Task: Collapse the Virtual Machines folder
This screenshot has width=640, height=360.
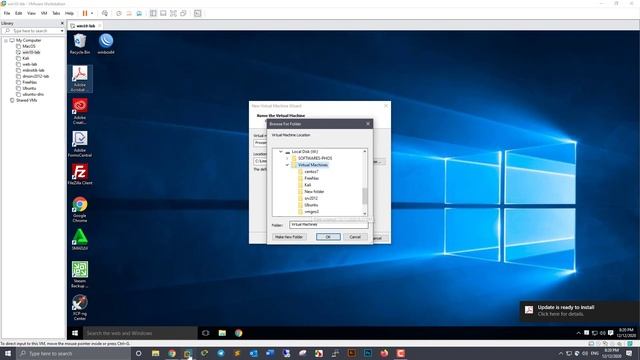Action: [x=287, y=165]
